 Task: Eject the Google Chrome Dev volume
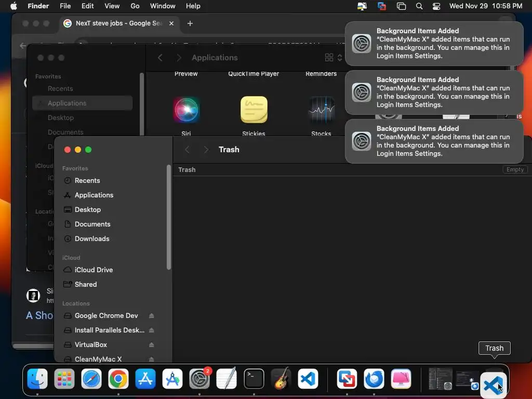[151, 315]
